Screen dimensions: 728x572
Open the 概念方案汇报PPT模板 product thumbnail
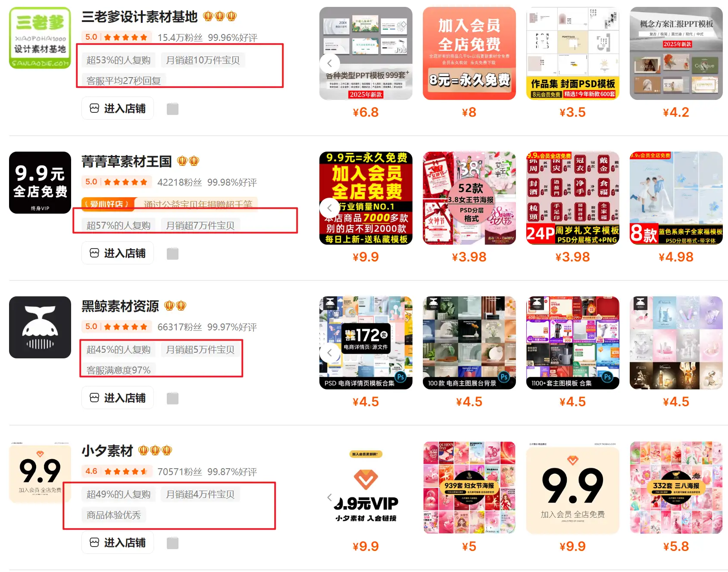click(x=676, y=53)
